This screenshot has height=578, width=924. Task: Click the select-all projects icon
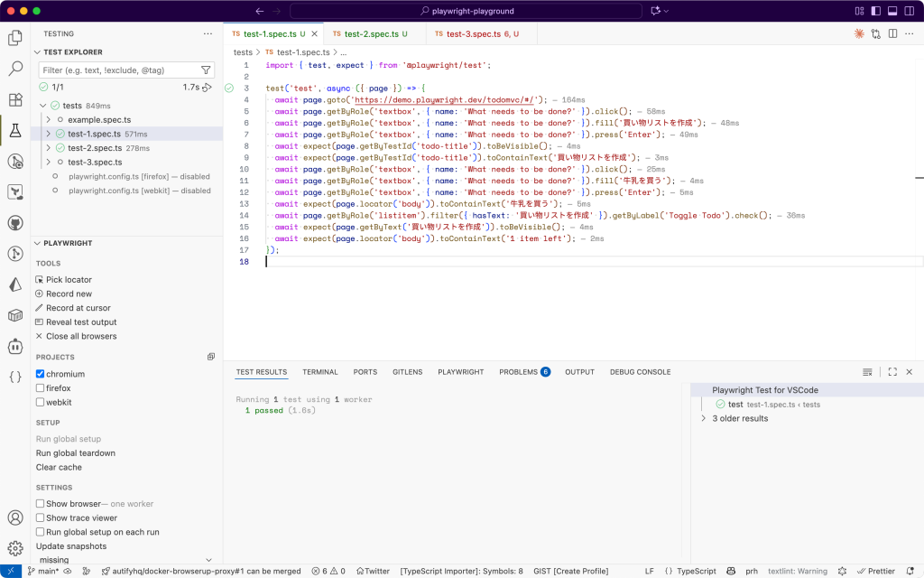point(211,357)
